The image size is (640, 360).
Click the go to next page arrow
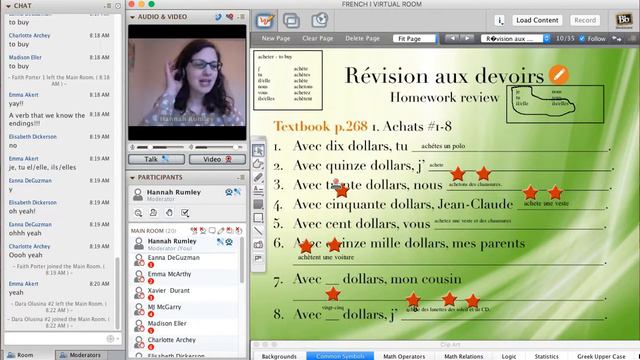[466, 38]
